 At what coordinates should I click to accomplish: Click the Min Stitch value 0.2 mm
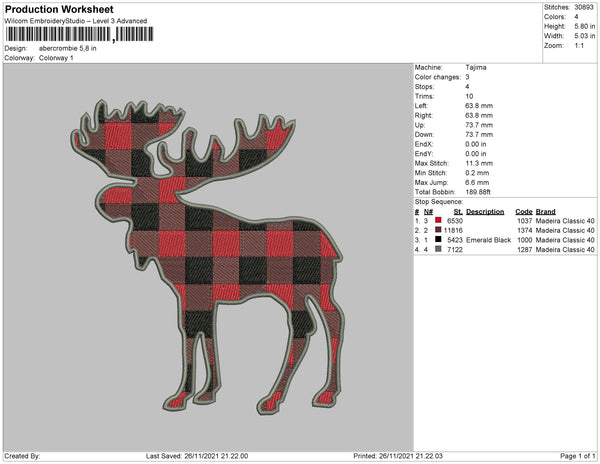point(477,173)
